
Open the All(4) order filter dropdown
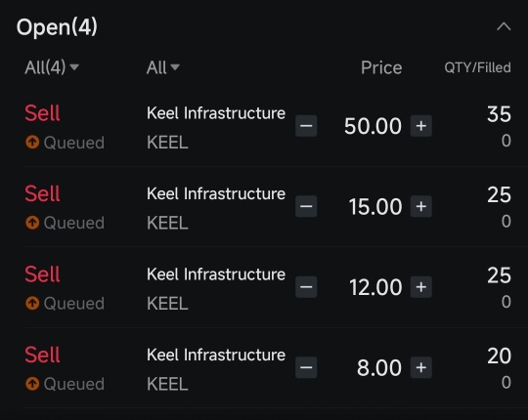(52, 67)
